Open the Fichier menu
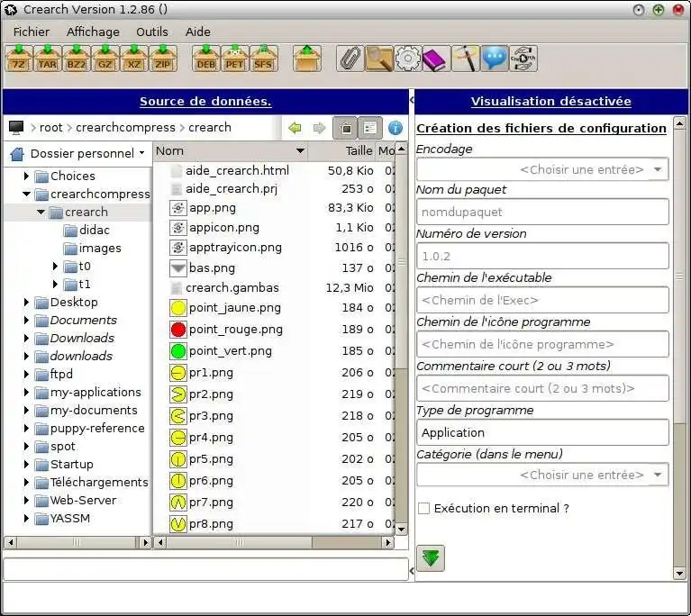The image size is (691, 616). click(x=32, y=32)
